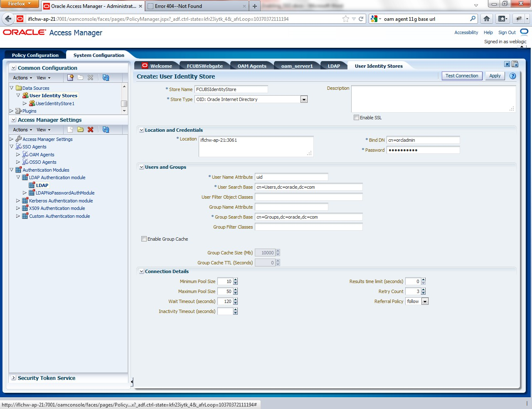Viewport: 532px width, 409px height.
Task: Click the Open folder icon in Access Manager Settings toolbar
Action: click(x=81, y=130)
